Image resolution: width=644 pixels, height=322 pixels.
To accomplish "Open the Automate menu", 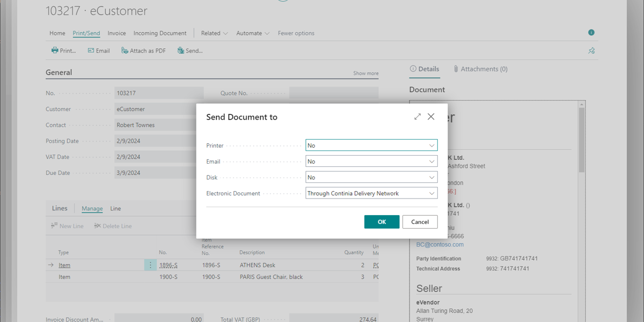I will [x=253, y=33].
